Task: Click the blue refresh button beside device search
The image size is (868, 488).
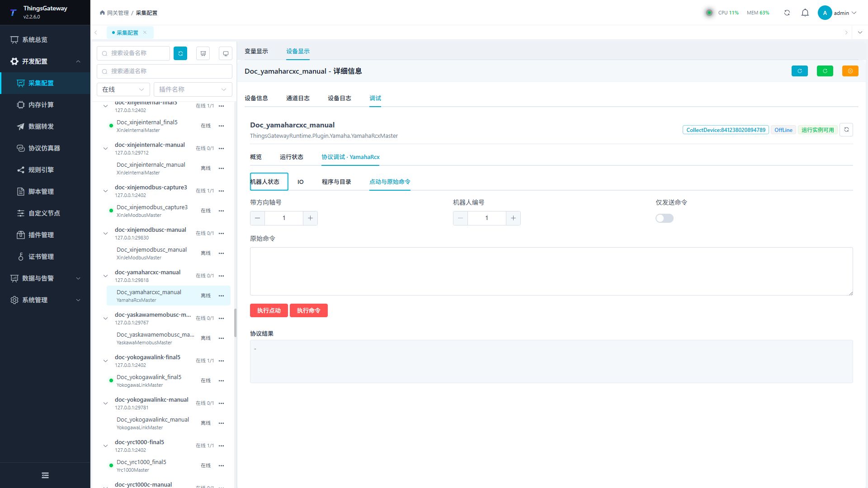Action: [x=180, y=53]
